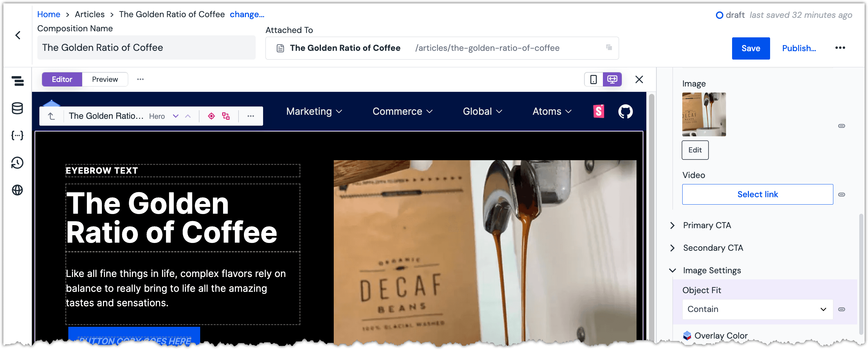868x350 pixels.
Task: Click the hero description paragraph text
Action: click(183, 288)
